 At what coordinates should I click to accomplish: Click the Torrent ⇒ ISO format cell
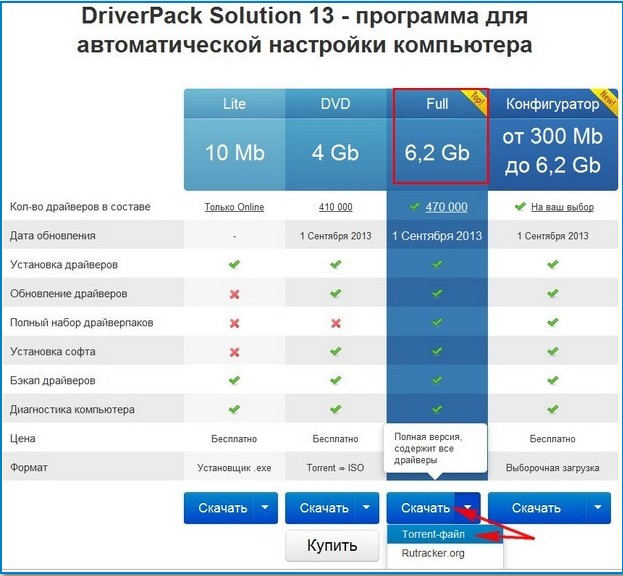tap(335, 468)
